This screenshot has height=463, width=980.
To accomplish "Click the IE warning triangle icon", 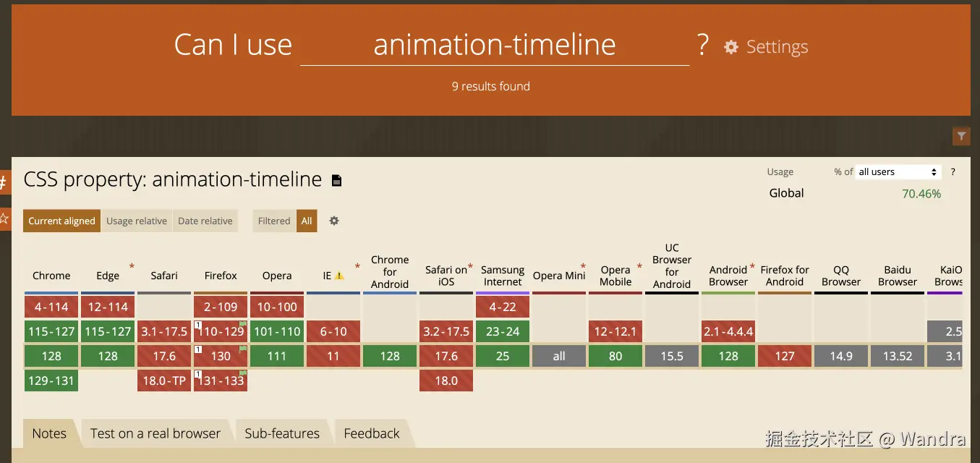I will tap(339, 276).
